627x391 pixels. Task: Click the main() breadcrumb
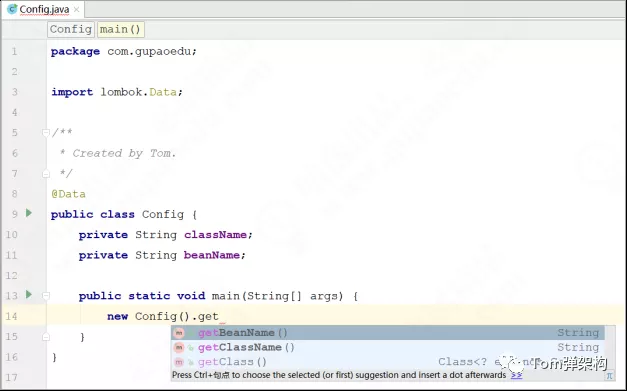pos(120,29)
